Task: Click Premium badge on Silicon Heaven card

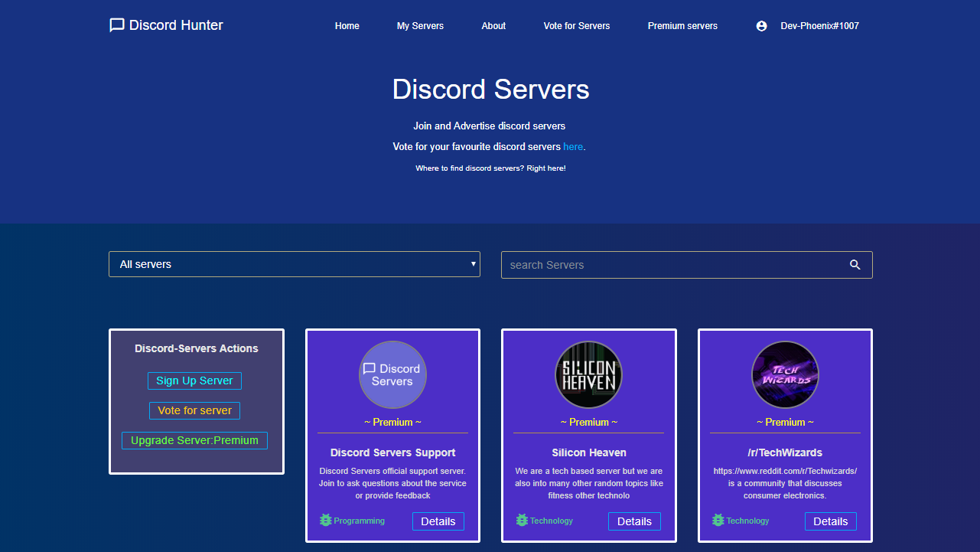Action: tap(589, 422)
